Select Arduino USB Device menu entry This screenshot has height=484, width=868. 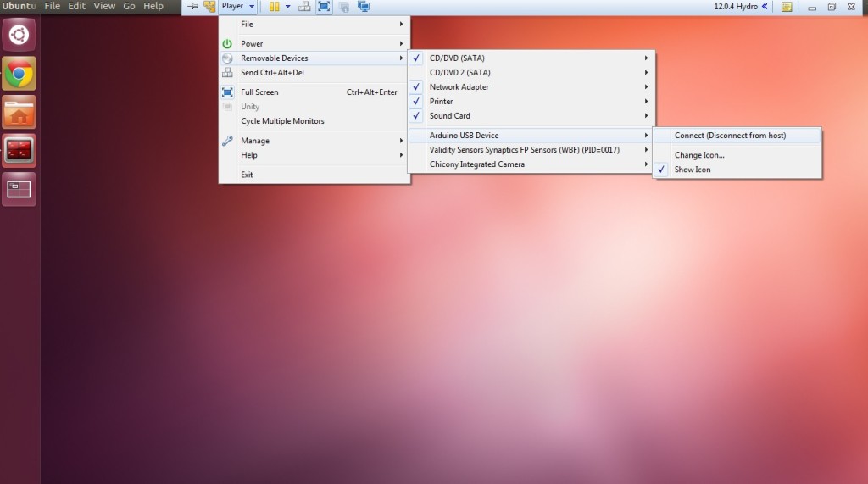(x=464, y=136)
